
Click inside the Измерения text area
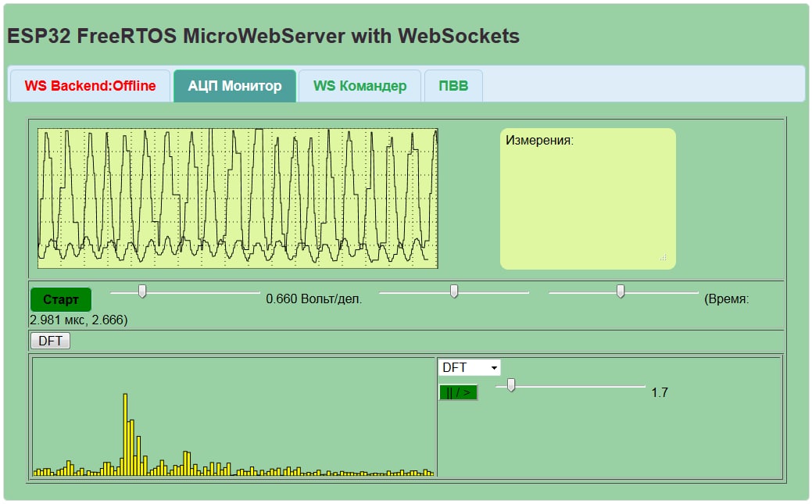click(x=588, y=199)
